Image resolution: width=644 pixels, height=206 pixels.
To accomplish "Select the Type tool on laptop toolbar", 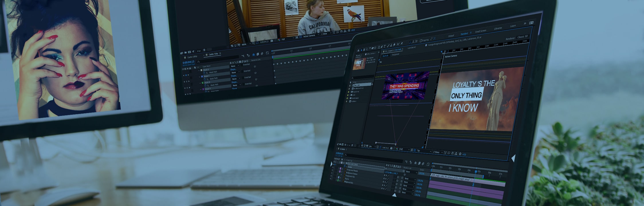I will pyautogui.click(x=385, y=46).
